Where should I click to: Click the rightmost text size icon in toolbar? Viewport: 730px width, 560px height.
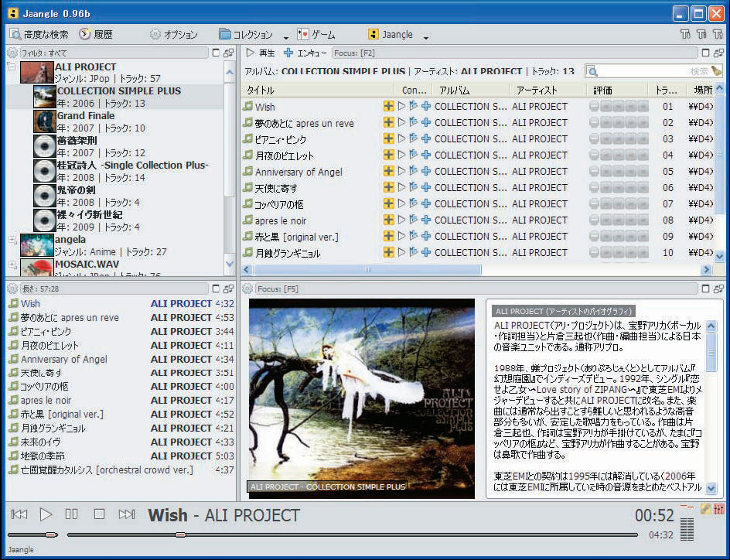[x=718, y=34]
